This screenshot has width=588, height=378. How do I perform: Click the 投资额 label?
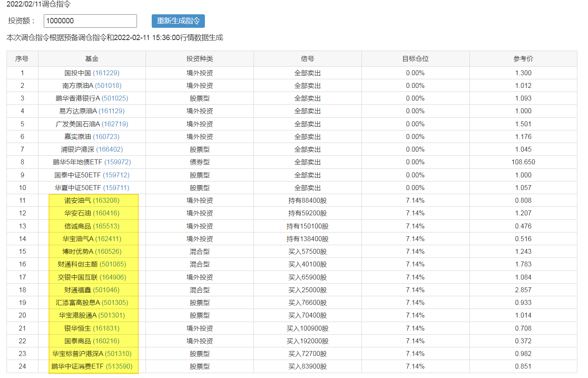tap(22, 21)
